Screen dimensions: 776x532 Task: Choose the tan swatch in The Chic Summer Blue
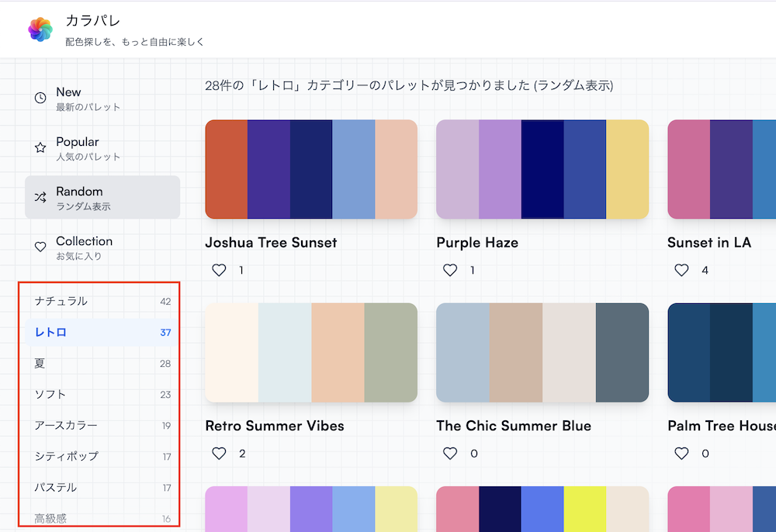tap(516, 353)
